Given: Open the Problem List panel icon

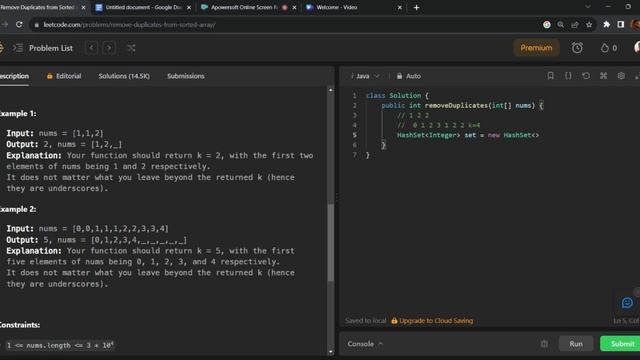Looking at the screenshot, I should click(x=18, y=48).
